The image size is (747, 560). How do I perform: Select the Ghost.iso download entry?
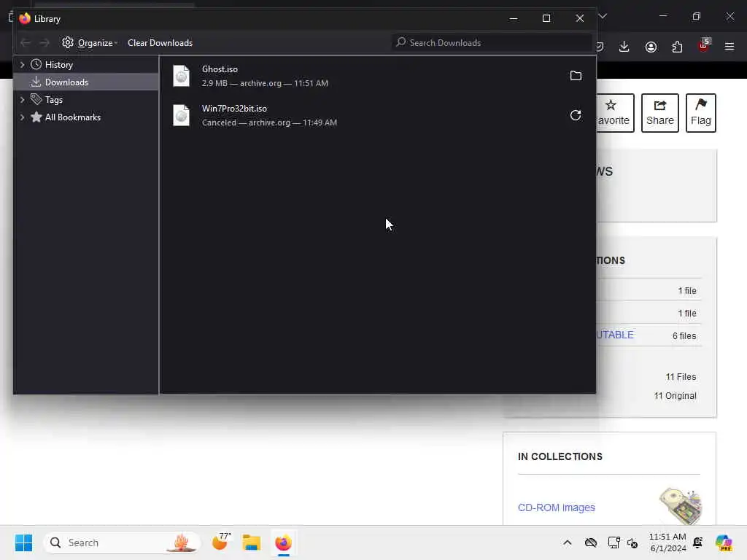(377, 76)
